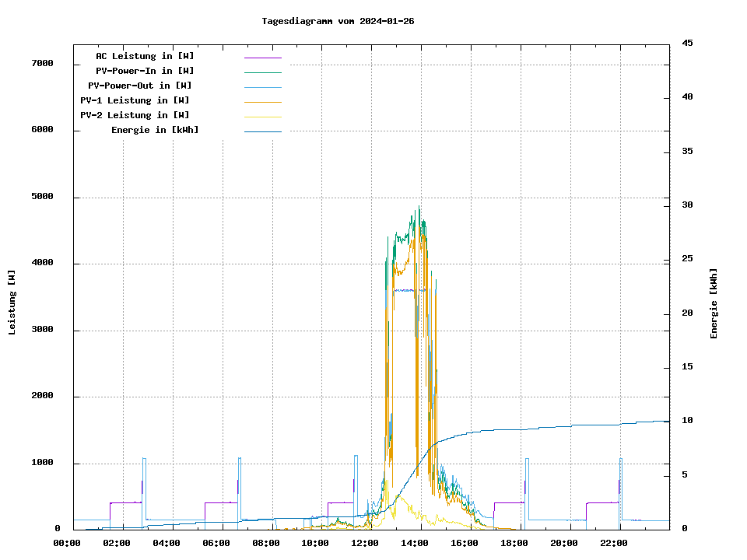Screen dimensions: 747x560
Task: Click the 06:00 time axis label
Action: [216, 543]
